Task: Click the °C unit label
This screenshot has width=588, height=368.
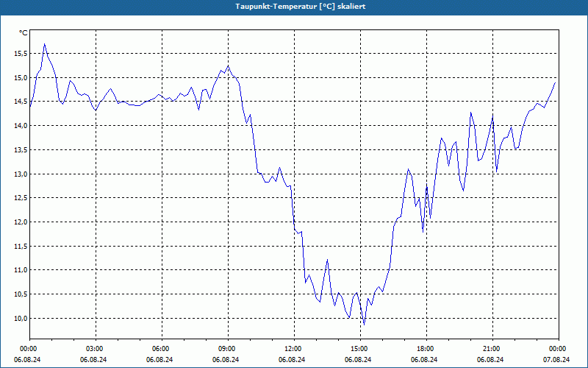Action: 24,33
